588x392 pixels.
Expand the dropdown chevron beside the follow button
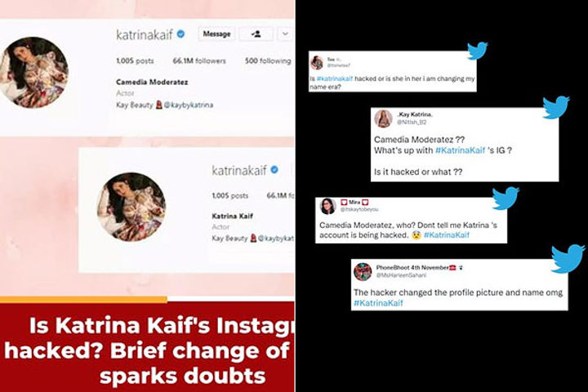pos(285,34)
